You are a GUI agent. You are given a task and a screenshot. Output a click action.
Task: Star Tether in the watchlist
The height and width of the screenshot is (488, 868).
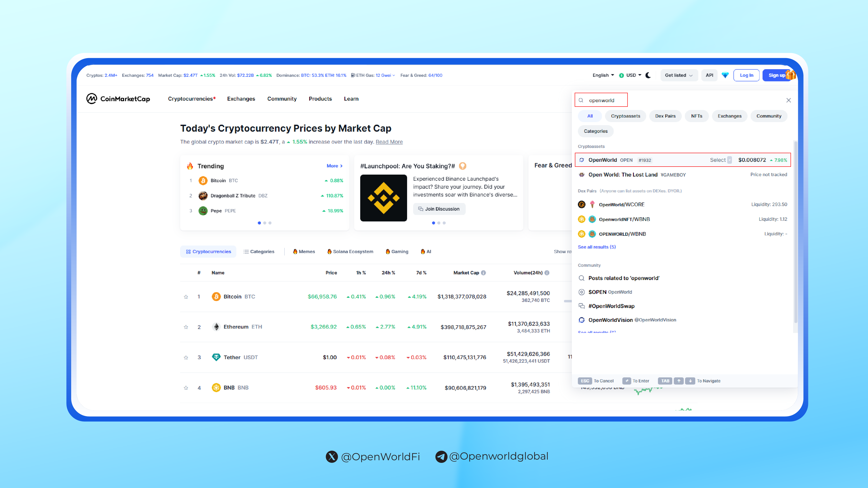coord(186,357)
